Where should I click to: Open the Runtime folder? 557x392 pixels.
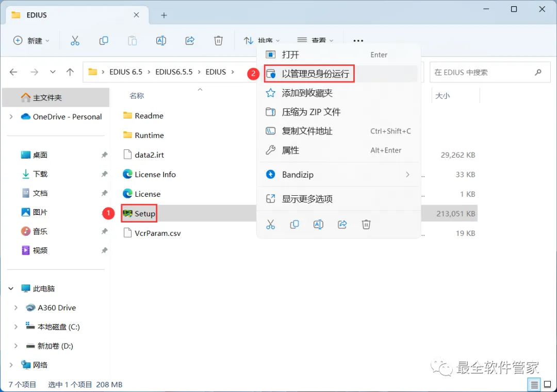[143, 135]
